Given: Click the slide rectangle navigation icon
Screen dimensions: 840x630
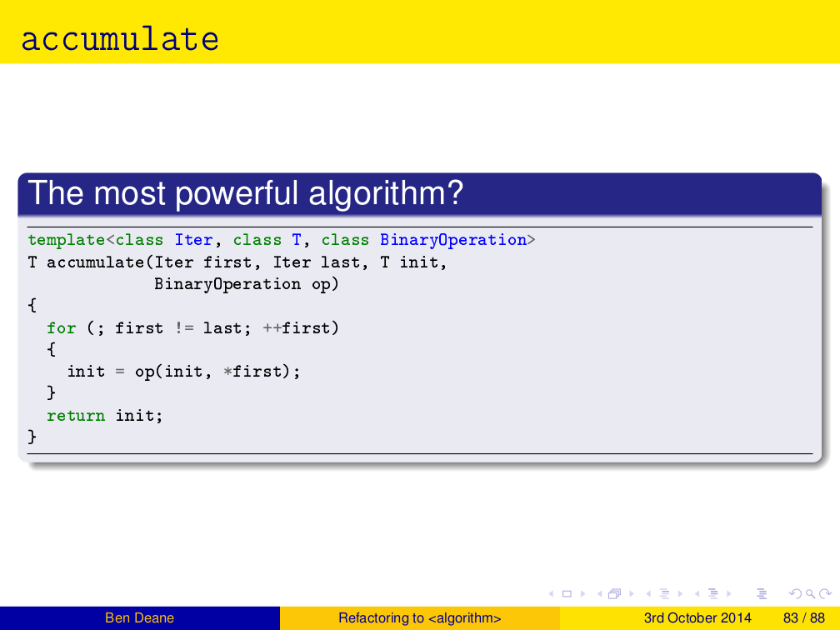Looking at the screenshot, I should pos(567,594).
